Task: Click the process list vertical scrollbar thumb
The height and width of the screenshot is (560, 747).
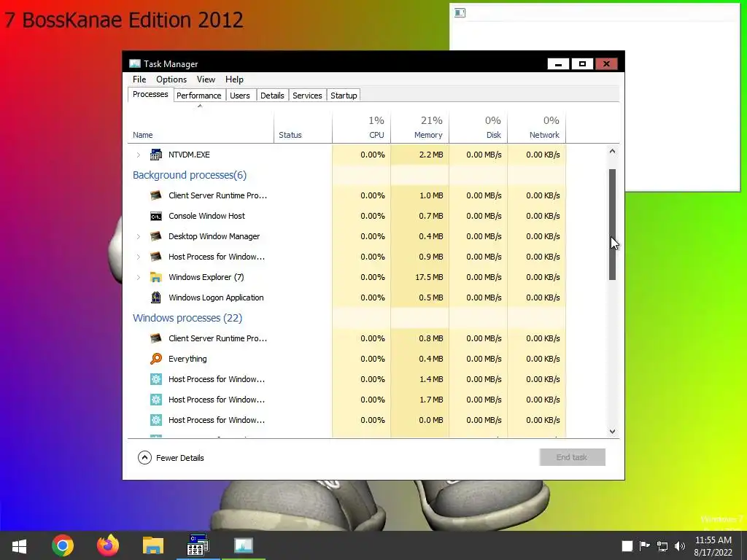Action: 612,225
